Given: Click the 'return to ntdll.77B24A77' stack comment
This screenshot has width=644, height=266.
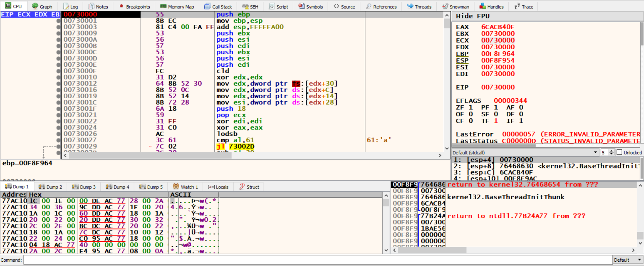Looking at the screenshot, I should [x=516, y=216].
